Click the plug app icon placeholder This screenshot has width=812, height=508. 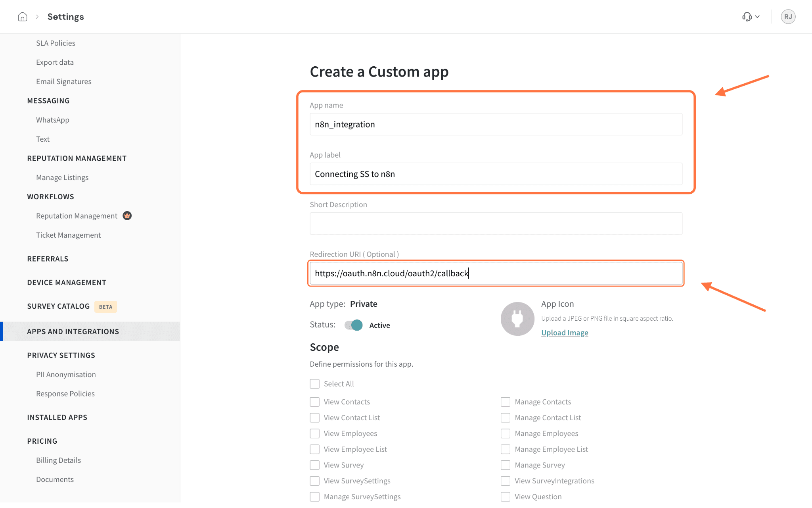tap(517, 319)
